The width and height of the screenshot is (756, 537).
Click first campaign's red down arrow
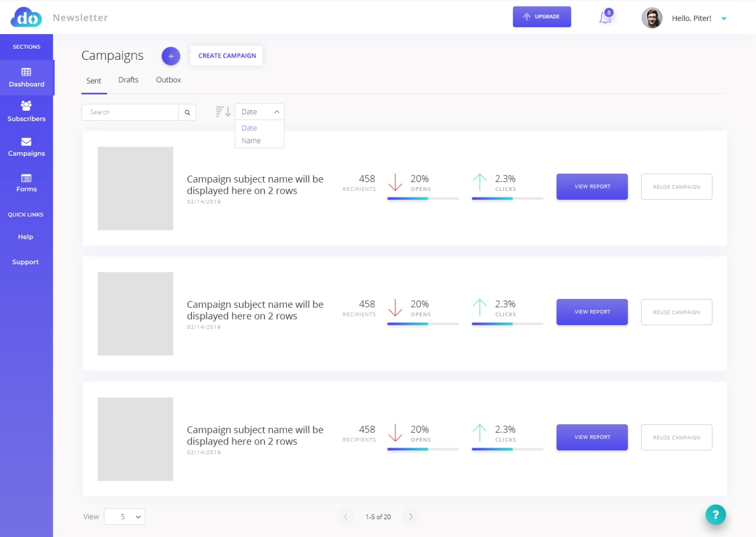395,182
